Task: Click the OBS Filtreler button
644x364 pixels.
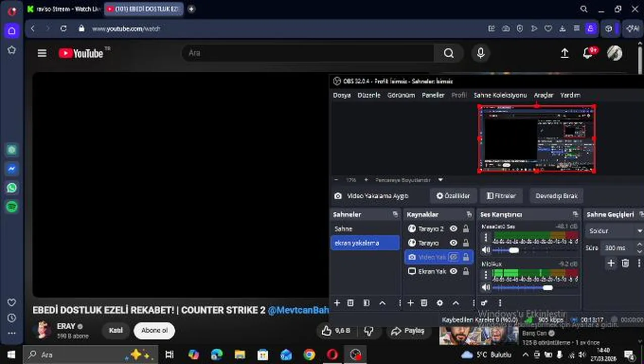Action: pyautogui.click(x=502, y=196)
